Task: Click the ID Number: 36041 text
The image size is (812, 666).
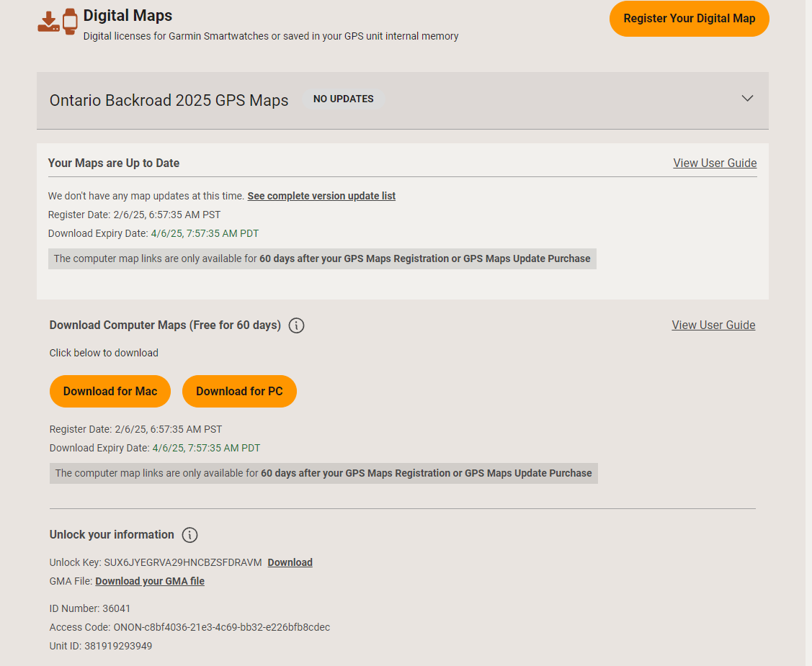Action: tap(90, 608)
